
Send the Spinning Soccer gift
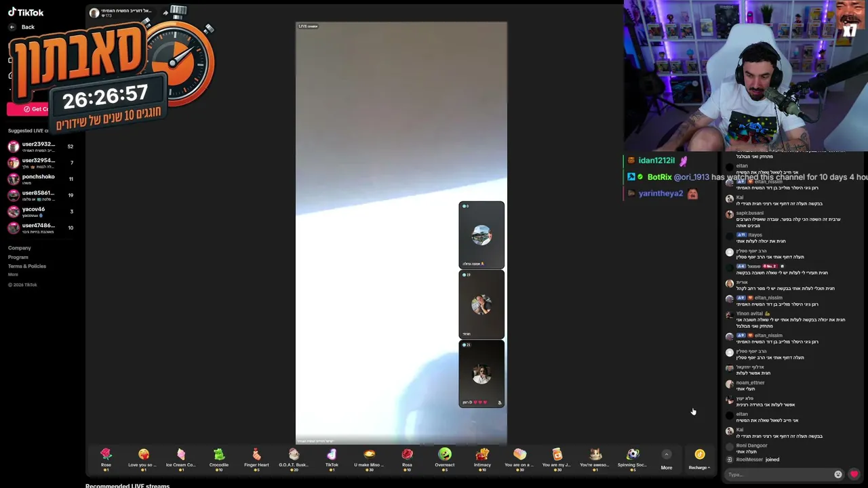coord(632,459)
